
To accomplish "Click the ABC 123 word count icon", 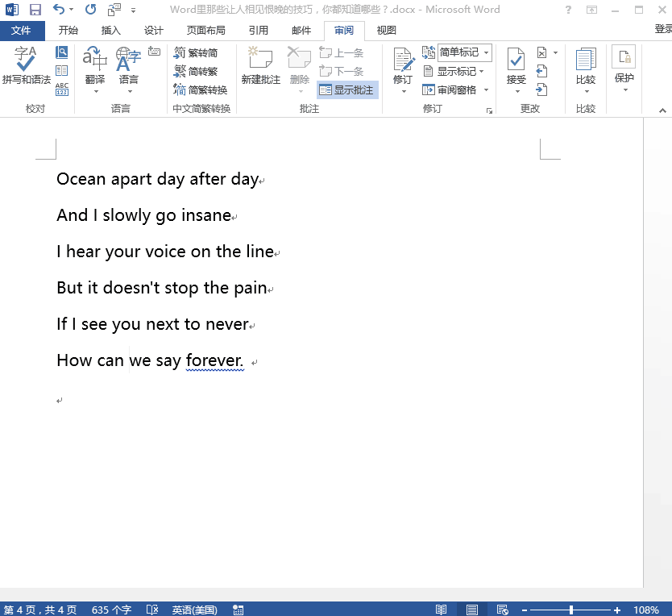I will pos(62,89).
